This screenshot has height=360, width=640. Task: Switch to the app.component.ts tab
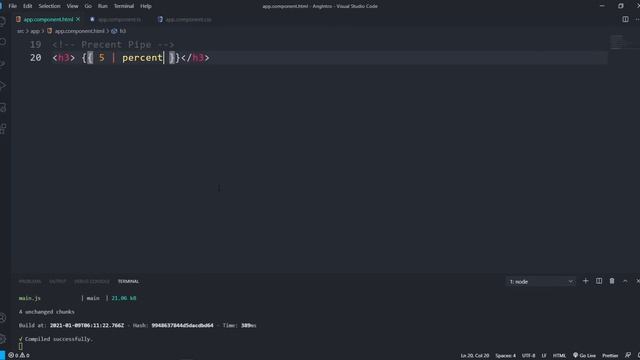(119, 19)
